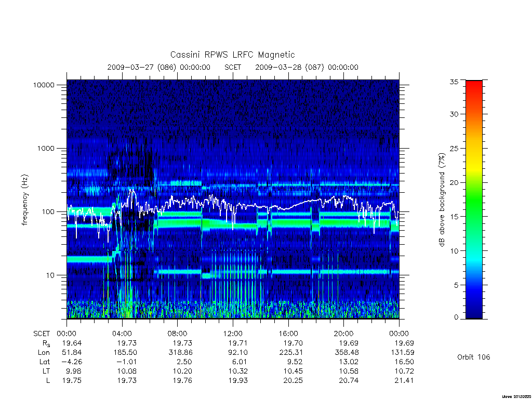Click the LT value 10.08

pos(127,371)
